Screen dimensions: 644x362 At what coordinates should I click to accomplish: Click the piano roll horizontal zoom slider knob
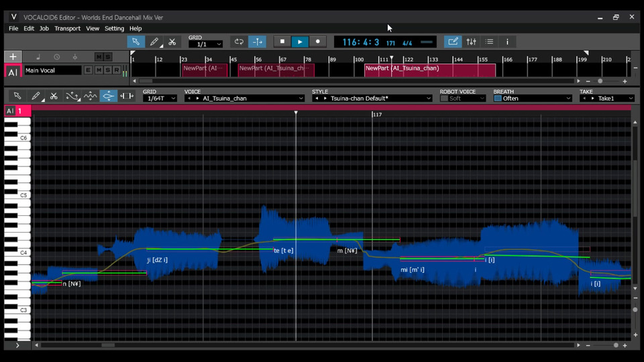tap(616, 345)
